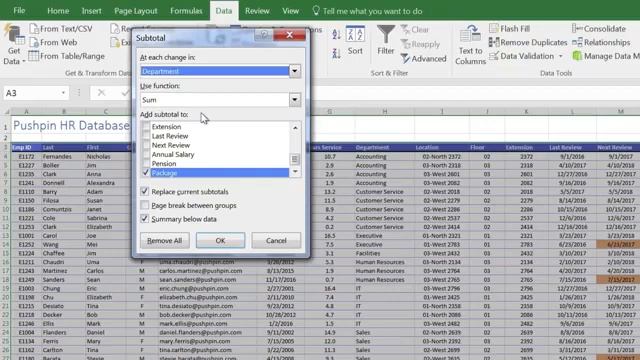Screen dimensions: 640x360
Task: Sort A to Z ascending icon
Action: [x=336, y=35]
